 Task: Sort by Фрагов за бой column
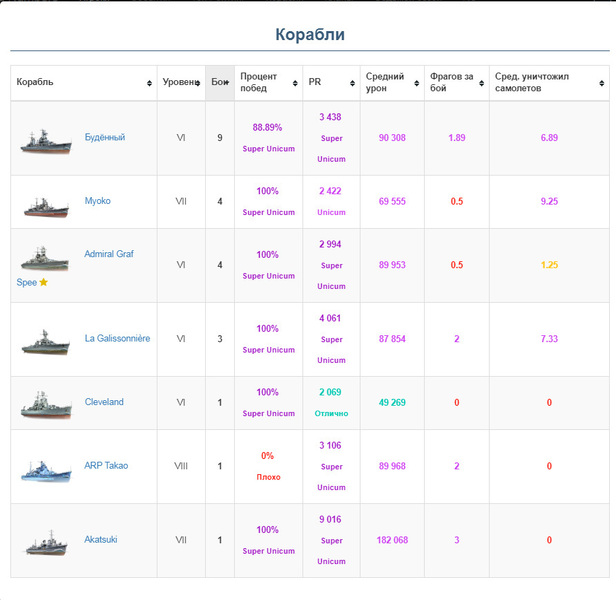(x=456, y=82)
